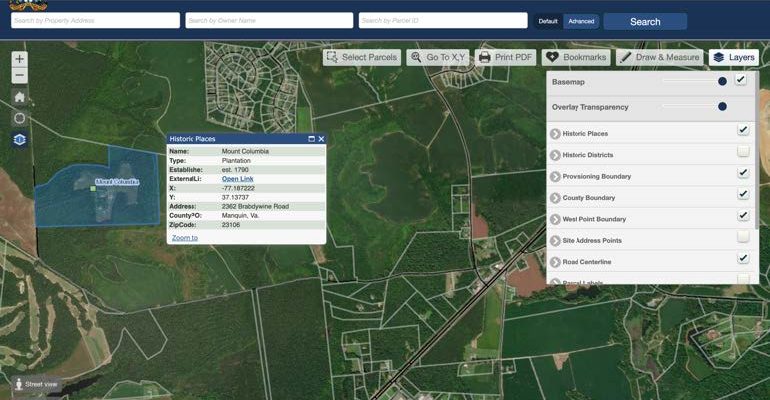Click Print PDF button

pyautogui.click(x=505, y=58)
